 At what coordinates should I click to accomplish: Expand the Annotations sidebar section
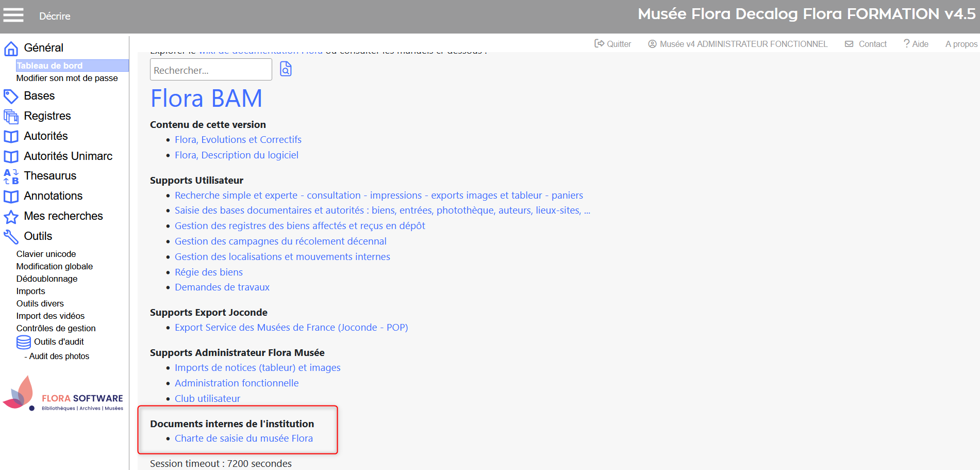[x=53, y=196]
